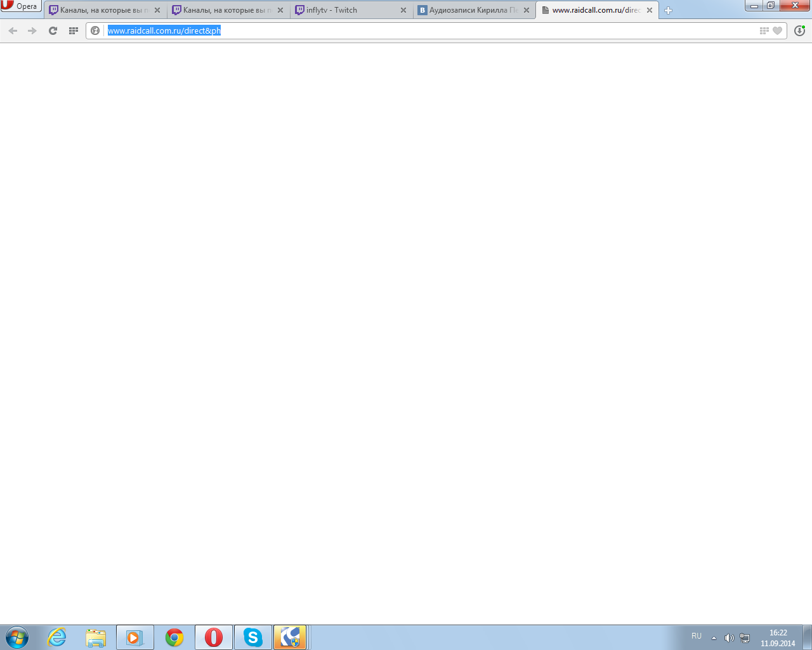Open a new tab with plus button
The height and width of the screenshot is (650, 812).
668,10
